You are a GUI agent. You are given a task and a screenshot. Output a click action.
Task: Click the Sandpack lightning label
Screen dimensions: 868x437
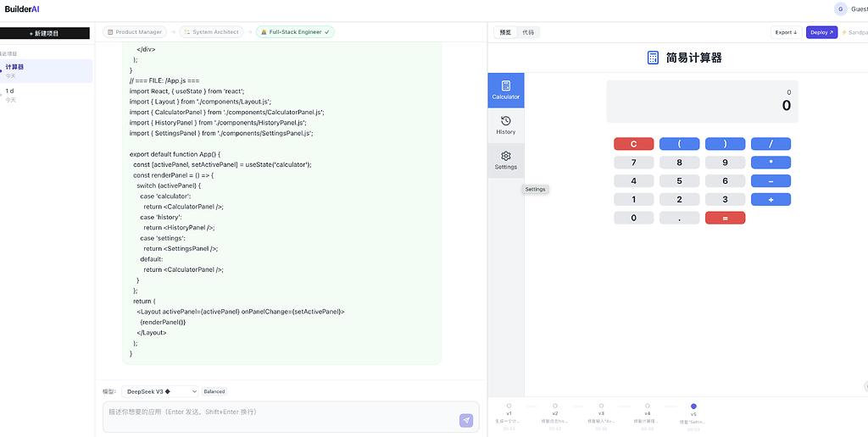click(x=854, y=32)
